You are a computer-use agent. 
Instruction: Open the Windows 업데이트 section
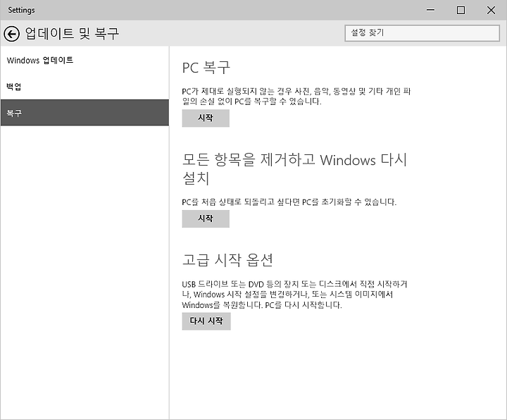coord(84,60)
